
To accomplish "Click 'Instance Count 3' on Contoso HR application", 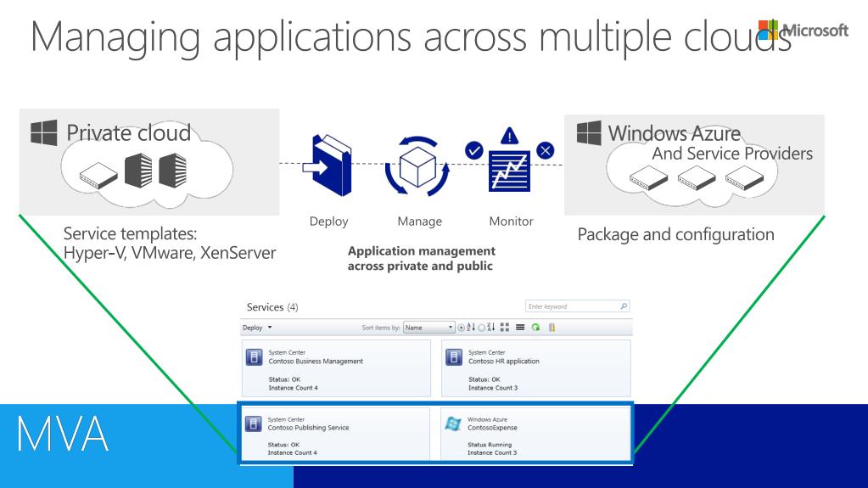I will 493,388.
